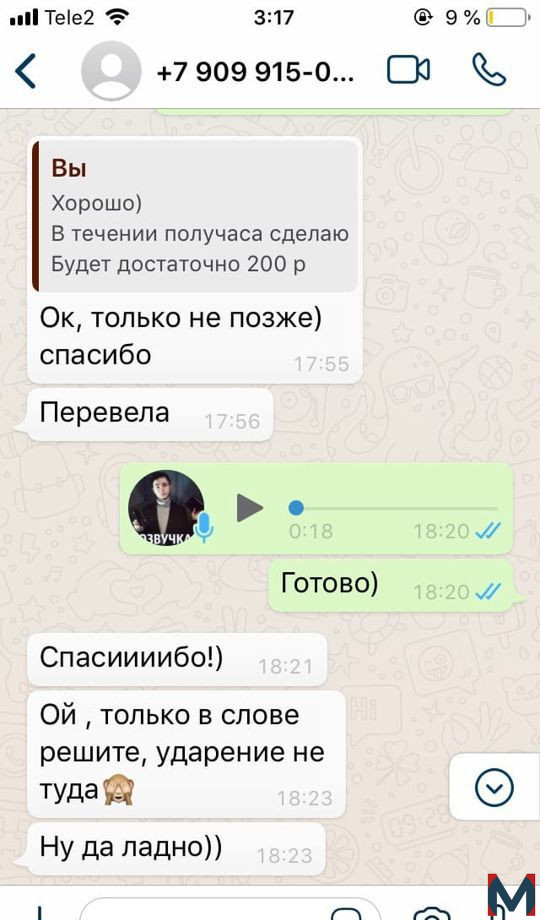Image resolution: width=540 pixels, height=920 pixels.
Task: Start a video call with contact
Action: [x=409, y=70]
